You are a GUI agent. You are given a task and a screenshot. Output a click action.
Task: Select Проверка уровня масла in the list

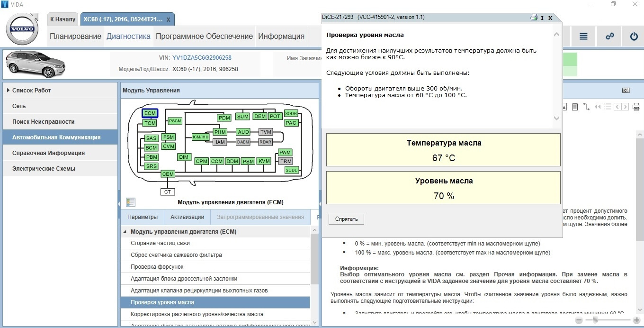(x=215, y=302)
